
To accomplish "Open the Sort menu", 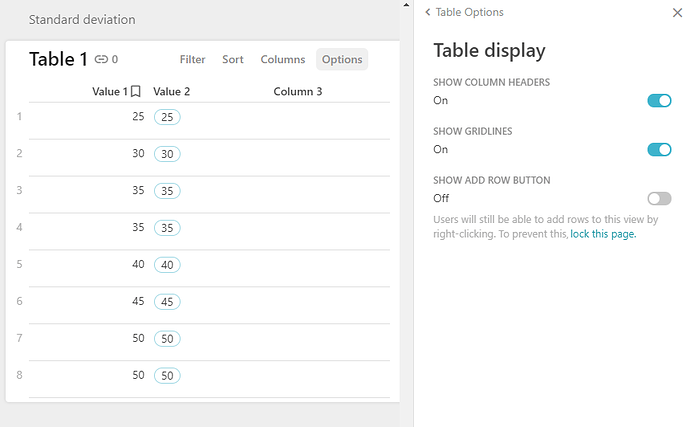I will 233,60.
